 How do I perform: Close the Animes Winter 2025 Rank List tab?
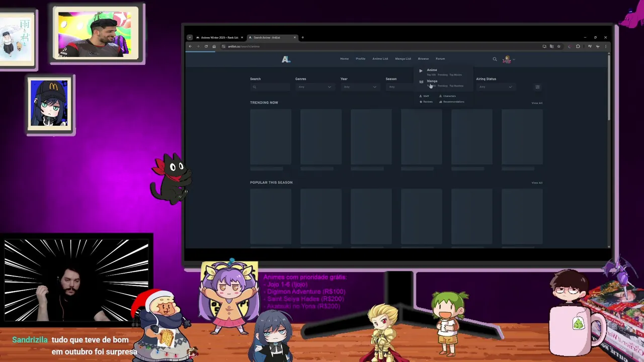(x=242, y=37)
